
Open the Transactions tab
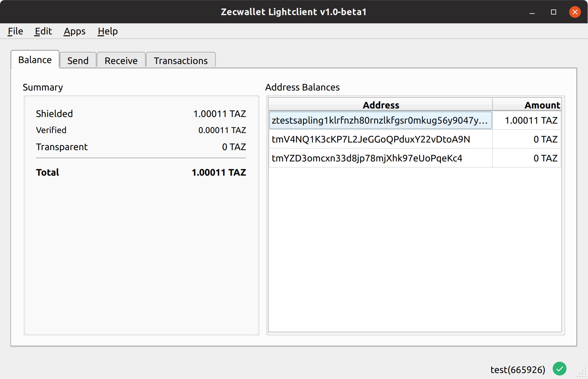pos(181,61)
